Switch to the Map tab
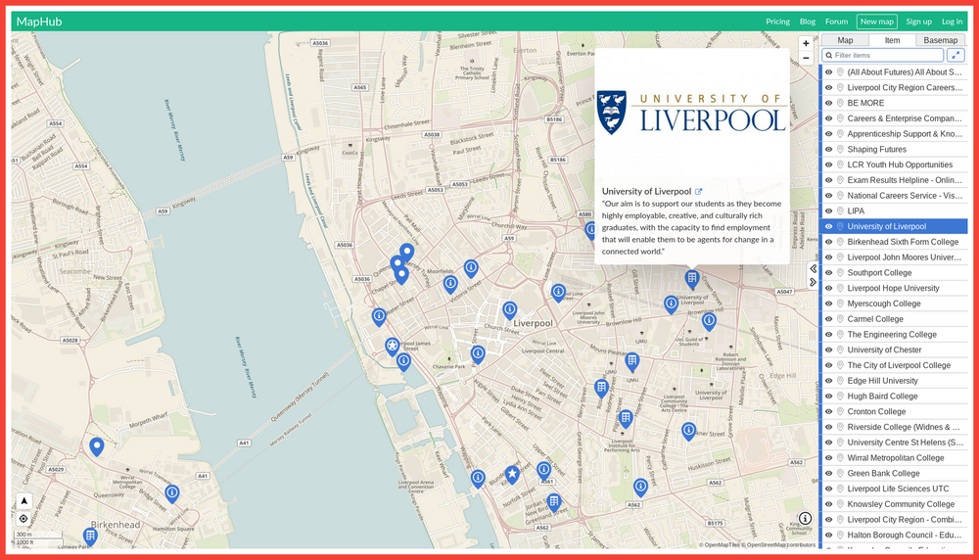 [x=845, y=40]
